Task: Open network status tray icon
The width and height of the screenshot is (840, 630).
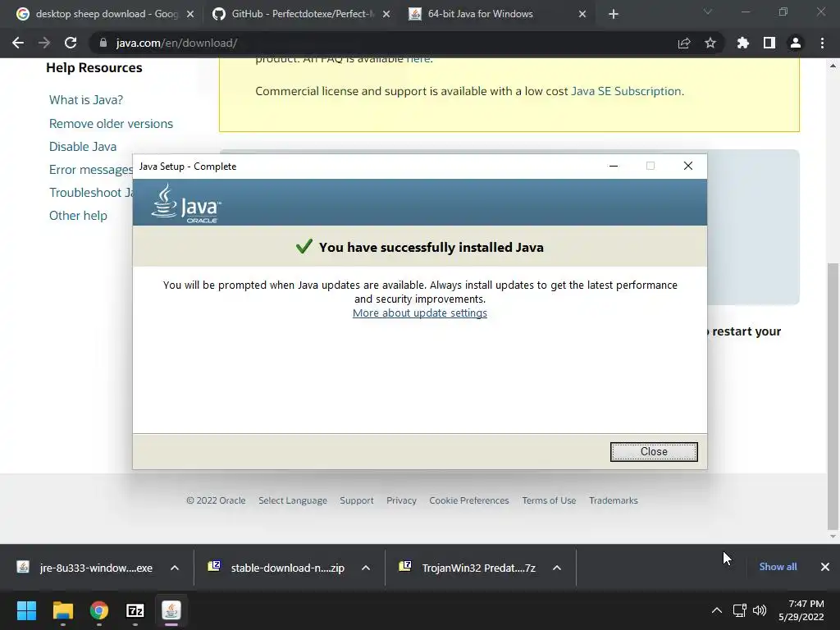Action: point(740,610)
